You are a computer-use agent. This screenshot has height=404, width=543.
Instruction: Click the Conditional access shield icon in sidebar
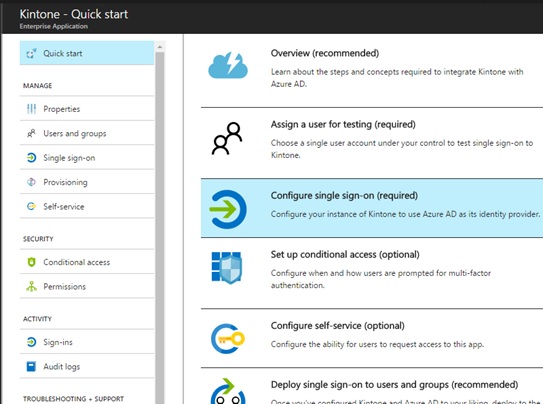coord(31,262)
